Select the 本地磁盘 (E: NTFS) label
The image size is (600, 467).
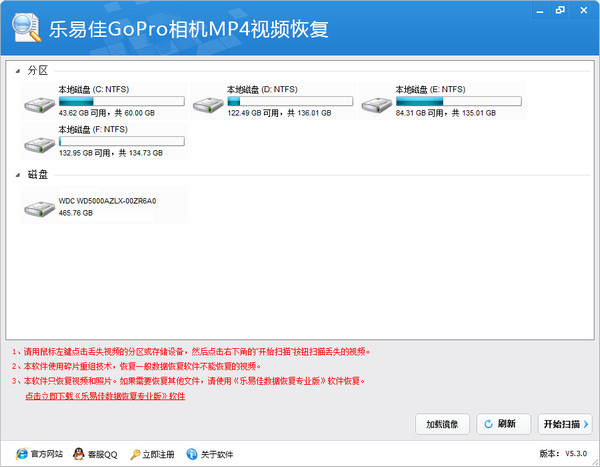click(x=430, y=90)
